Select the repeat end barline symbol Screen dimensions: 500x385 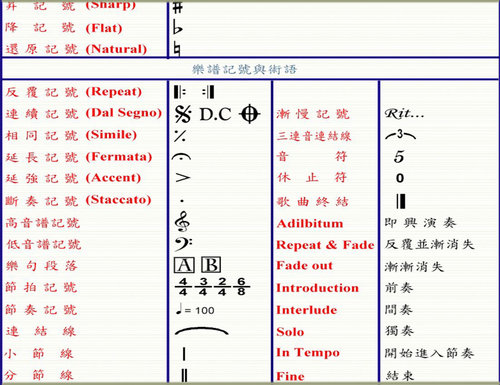tap(208, 92)
